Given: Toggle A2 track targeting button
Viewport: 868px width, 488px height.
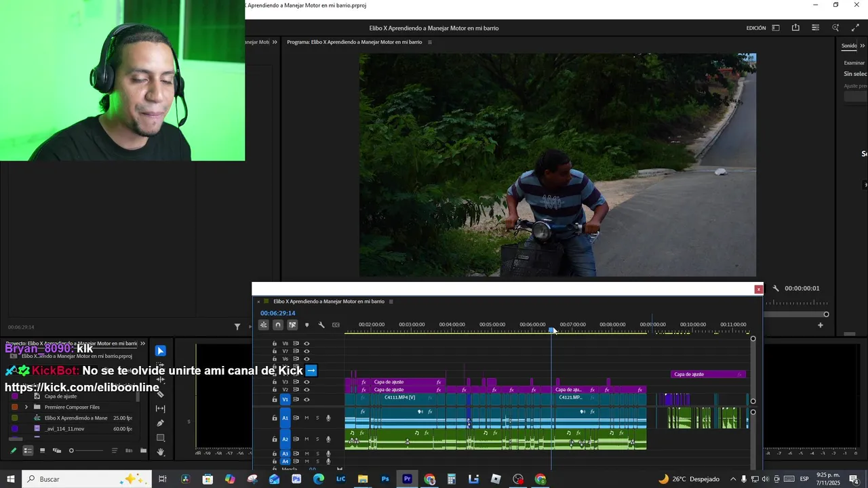Looking at the screenshot, I should tap(285, 439).
